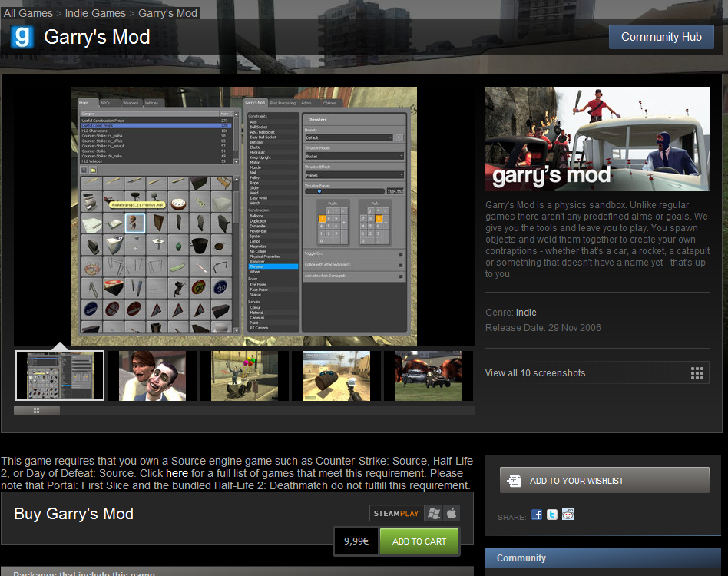Click the Apple Mac platform icon

click(452, 513)
